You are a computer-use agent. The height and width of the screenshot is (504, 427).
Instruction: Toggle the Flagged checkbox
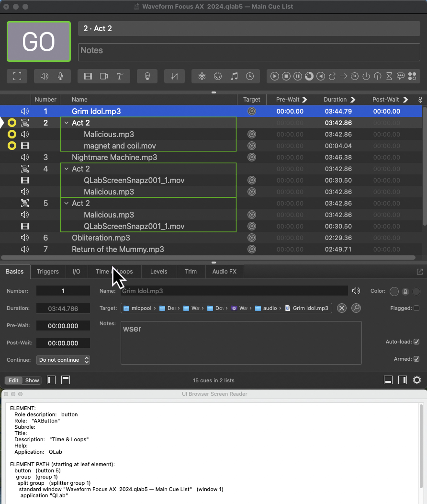pyautogui.click(x=416, y=308)
